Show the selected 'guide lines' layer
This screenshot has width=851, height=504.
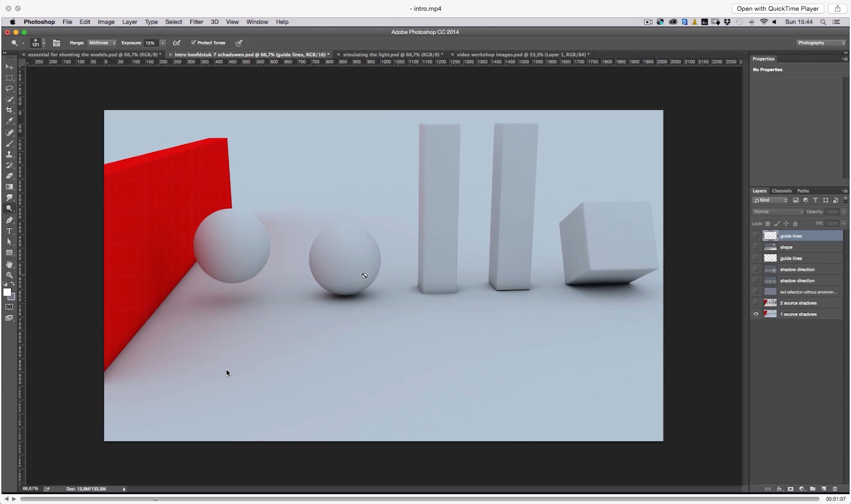756,236
